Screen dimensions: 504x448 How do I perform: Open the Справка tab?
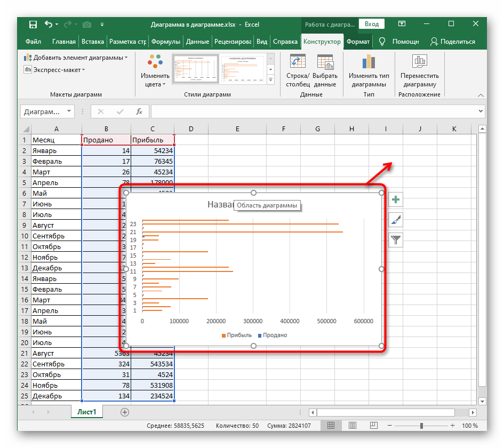pyautogui.click(x=285, y=42)
